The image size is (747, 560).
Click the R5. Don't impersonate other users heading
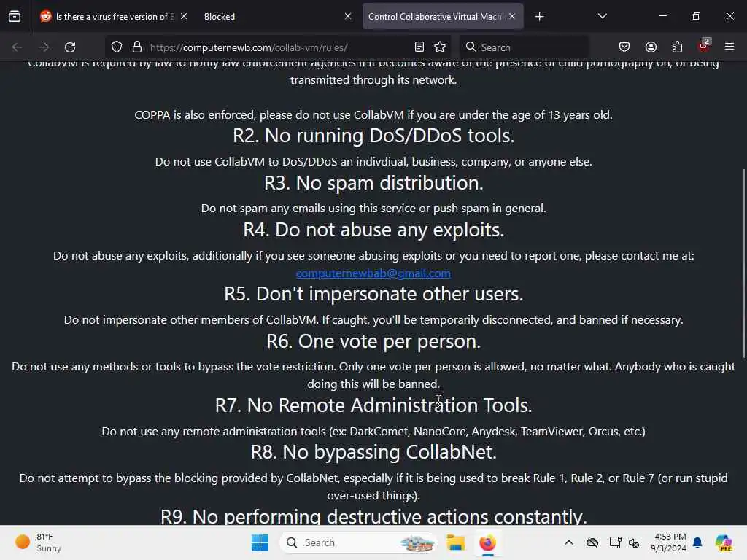(x=373, y=294)
